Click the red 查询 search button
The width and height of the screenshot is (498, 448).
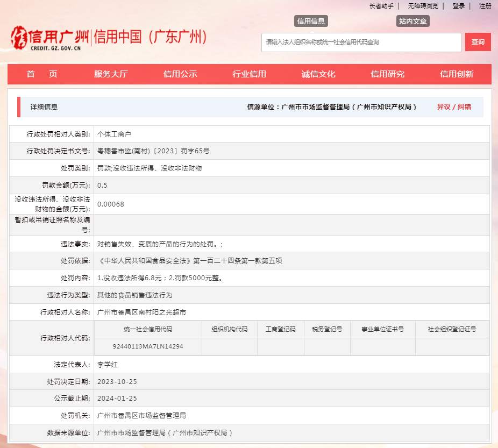click(x=478, y=42)
